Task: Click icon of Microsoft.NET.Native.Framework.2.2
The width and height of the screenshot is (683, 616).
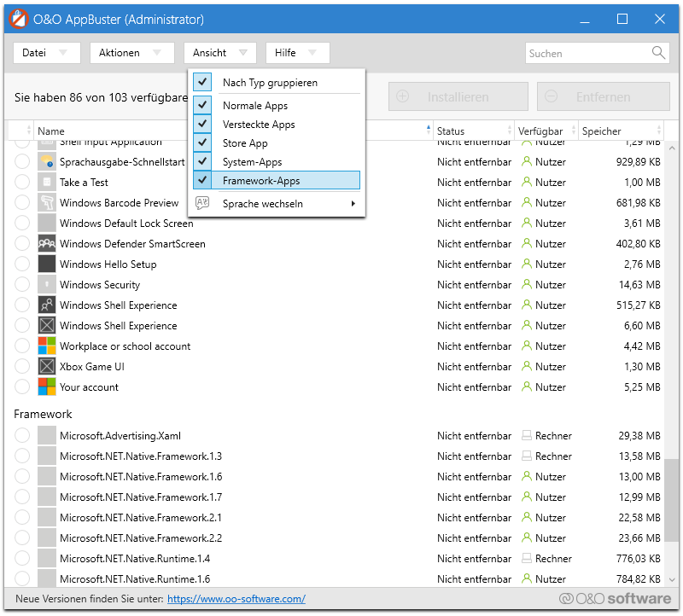Action: (x=47, y=538)
